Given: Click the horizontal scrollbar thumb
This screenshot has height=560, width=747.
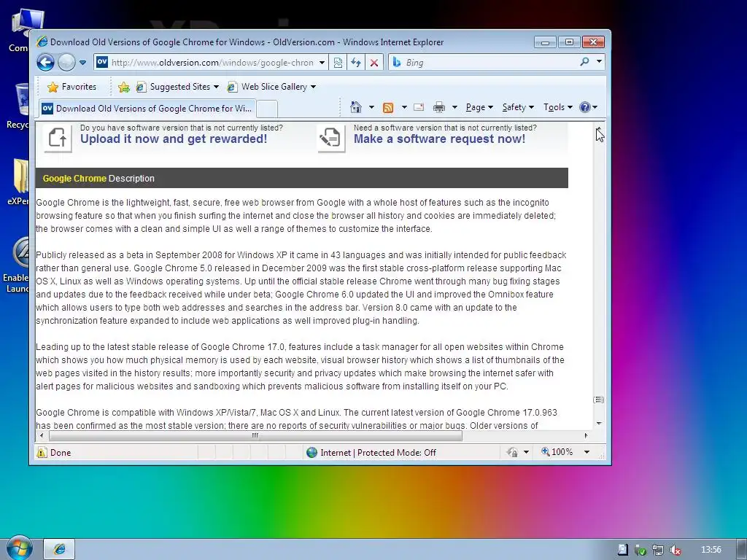Looking at the screenshot, I should tap(255, 436).
